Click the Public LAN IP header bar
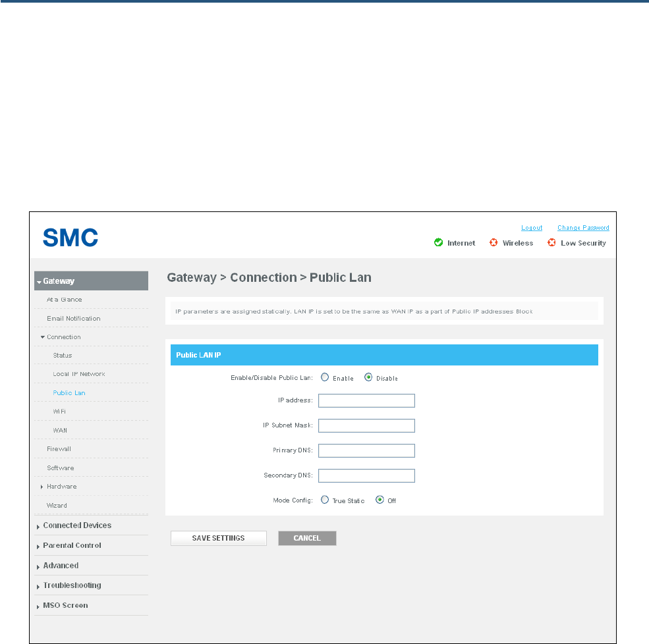 385,355
